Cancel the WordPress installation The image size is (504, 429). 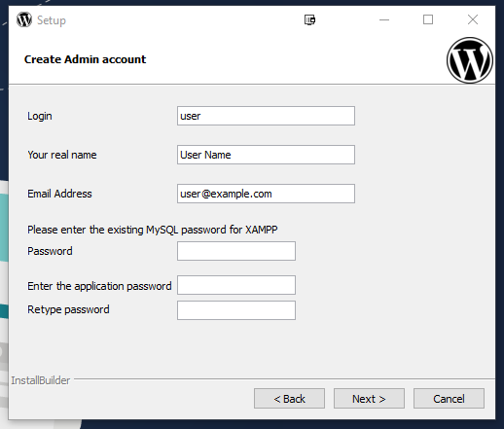click(x=449, y=399)
